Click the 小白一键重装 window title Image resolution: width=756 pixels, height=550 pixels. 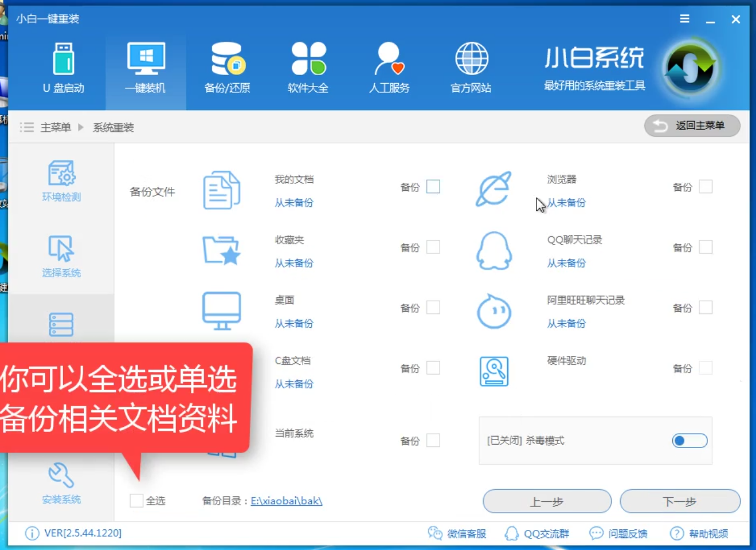pyautogui.click(x=48, y=19)
